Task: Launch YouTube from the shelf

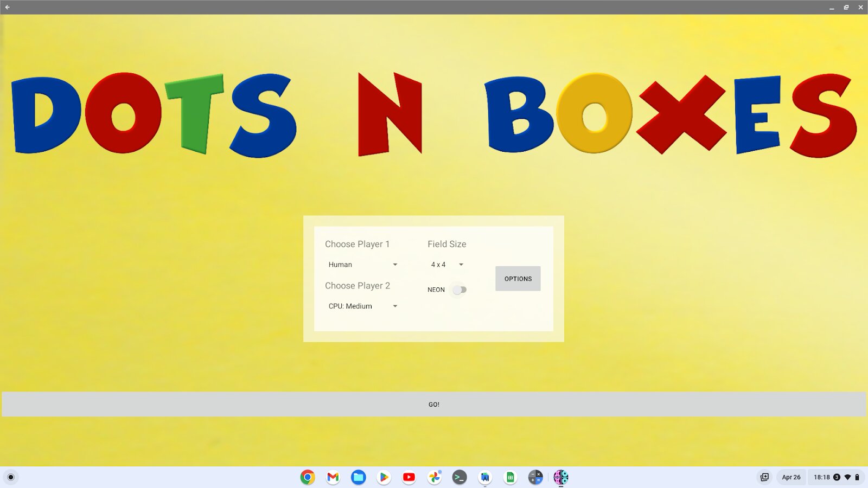Action: coord(409,477)
